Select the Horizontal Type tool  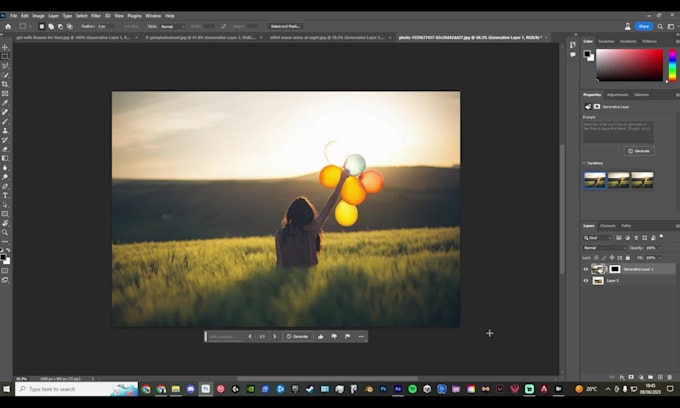pyautogui.click(x=5, y=196)
